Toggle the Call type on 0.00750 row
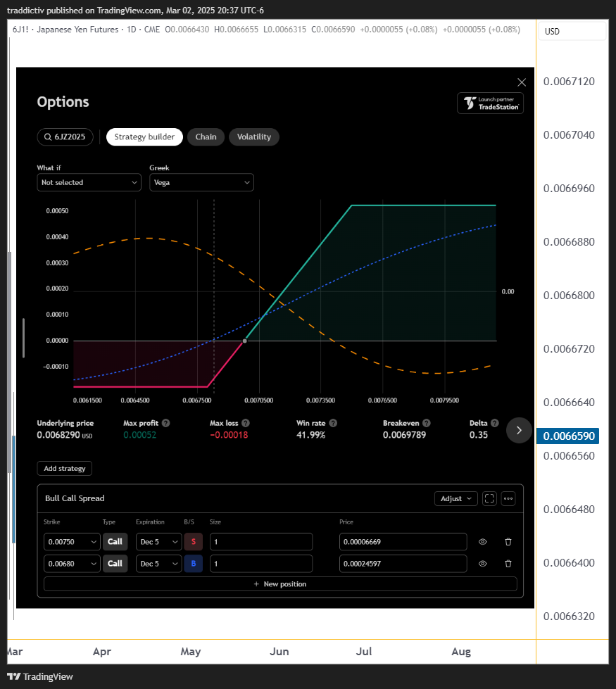This screenshot has width=616, height=689. [x=115, y=542]
